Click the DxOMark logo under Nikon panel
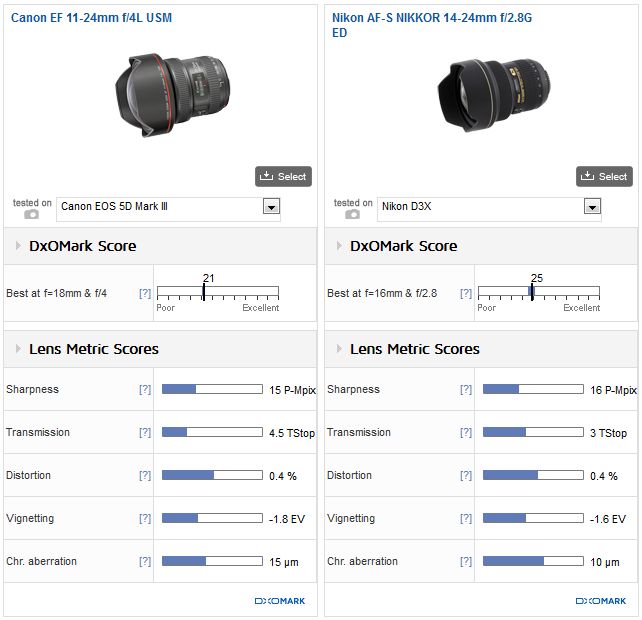This screenshot has height=620, width=642. (x=601, y=601)
